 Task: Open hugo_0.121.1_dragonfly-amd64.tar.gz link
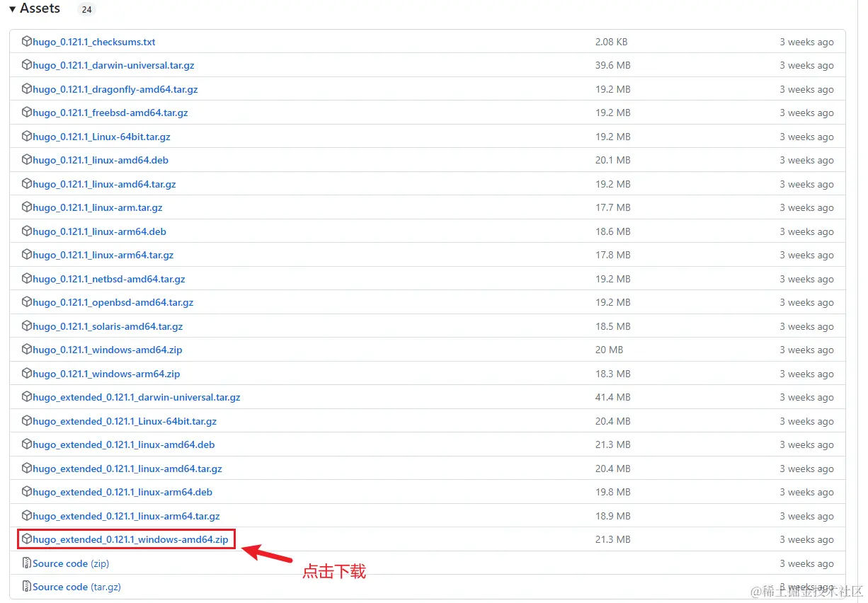click(x=115, y=89)
